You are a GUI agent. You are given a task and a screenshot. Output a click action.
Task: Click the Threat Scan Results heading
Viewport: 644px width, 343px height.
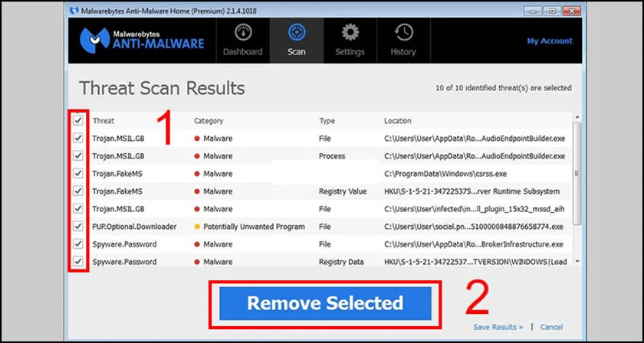(162, 88)
